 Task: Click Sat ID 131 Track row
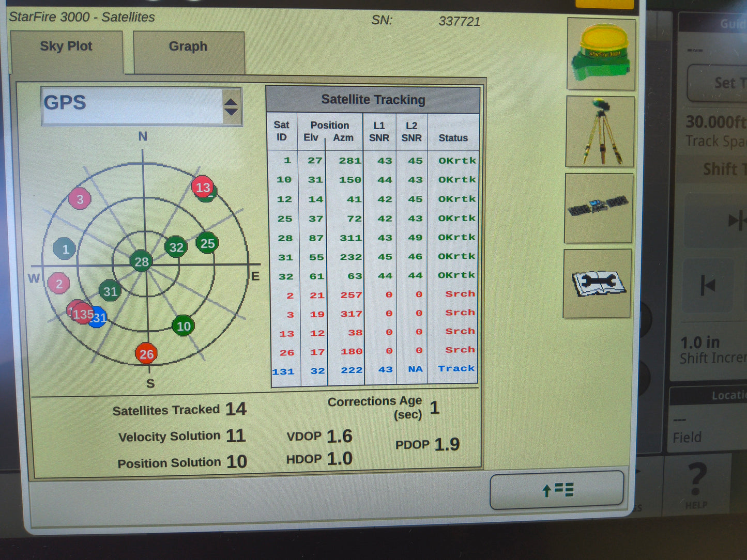click(x=374, y=370)
